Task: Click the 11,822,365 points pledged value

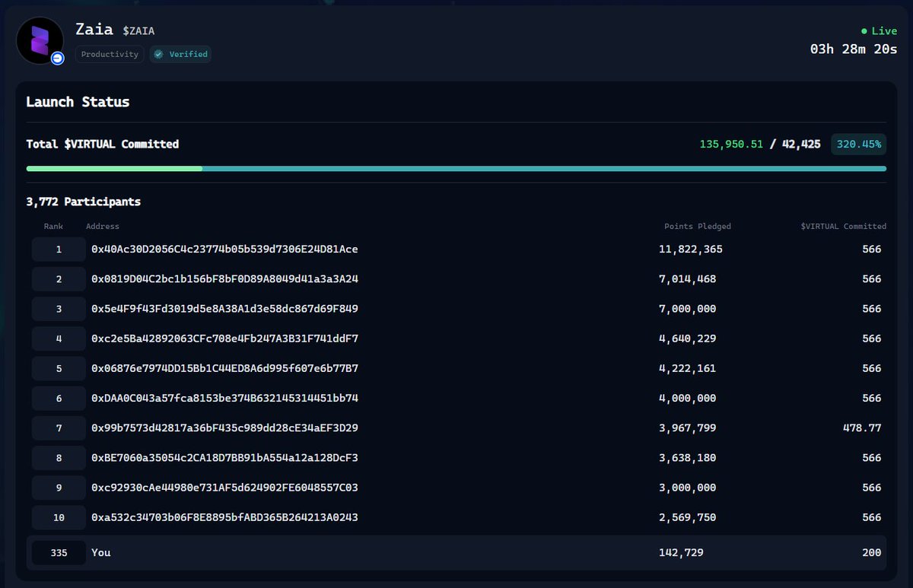Action: point(691,250)
